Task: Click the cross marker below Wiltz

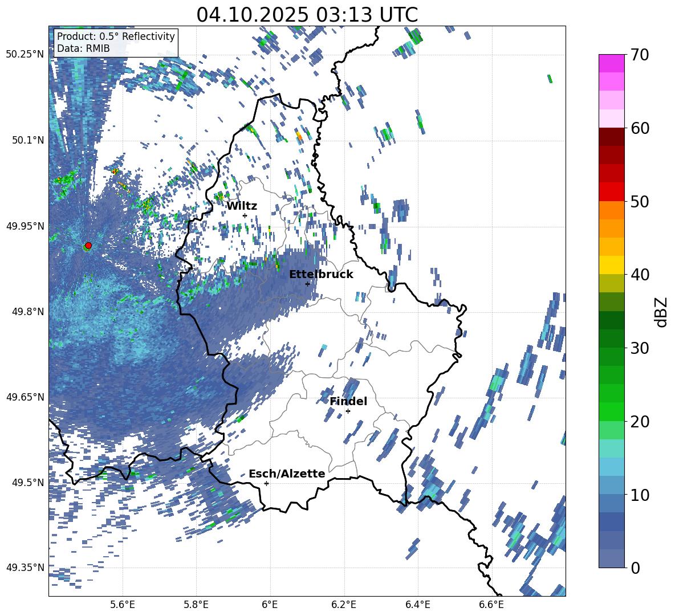Action: (245, 215)
